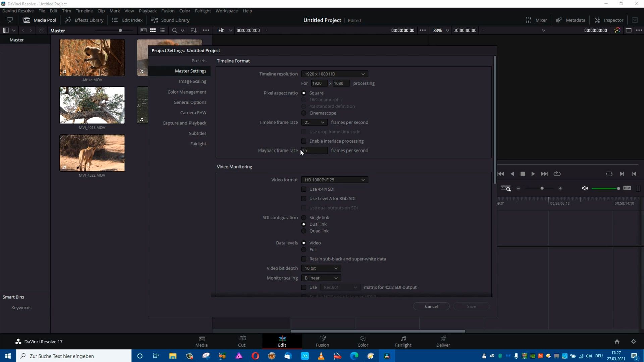Stop playback in the viewer
The width and height of the screenshot is (644, 362).
[523, 174]
